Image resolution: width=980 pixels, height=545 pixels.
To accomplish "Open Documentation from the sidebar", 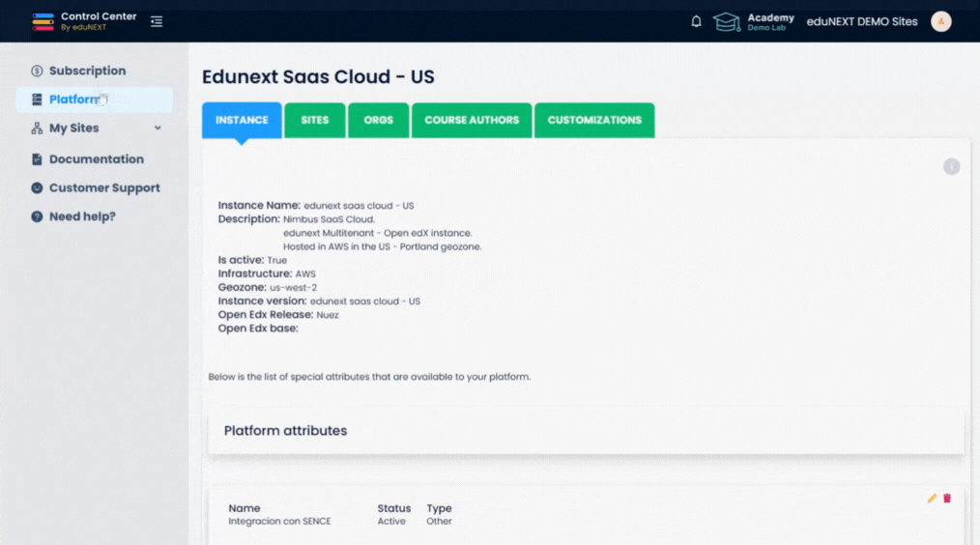I will (97, 159).
